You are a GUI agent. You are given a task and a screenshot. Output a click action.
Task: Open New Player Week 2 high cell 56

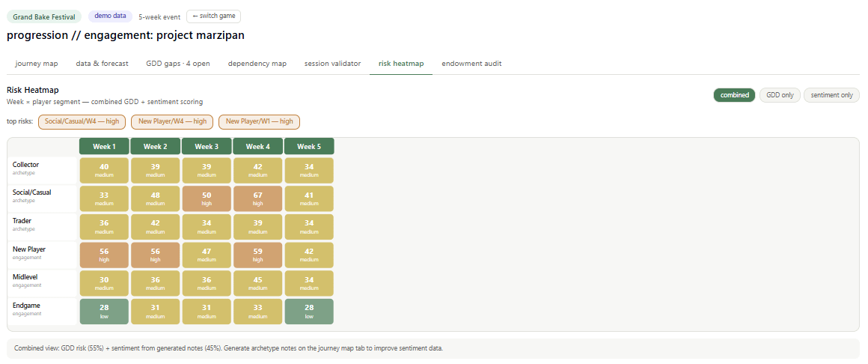155,255
